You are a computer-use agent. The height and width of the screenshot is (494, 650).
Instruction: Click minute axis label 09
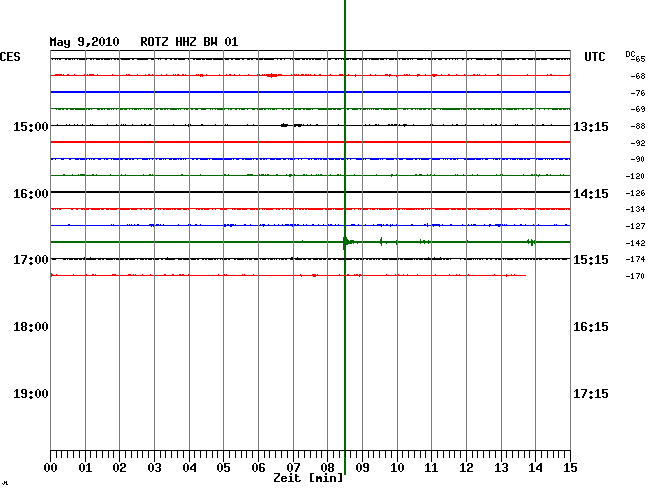362,468
